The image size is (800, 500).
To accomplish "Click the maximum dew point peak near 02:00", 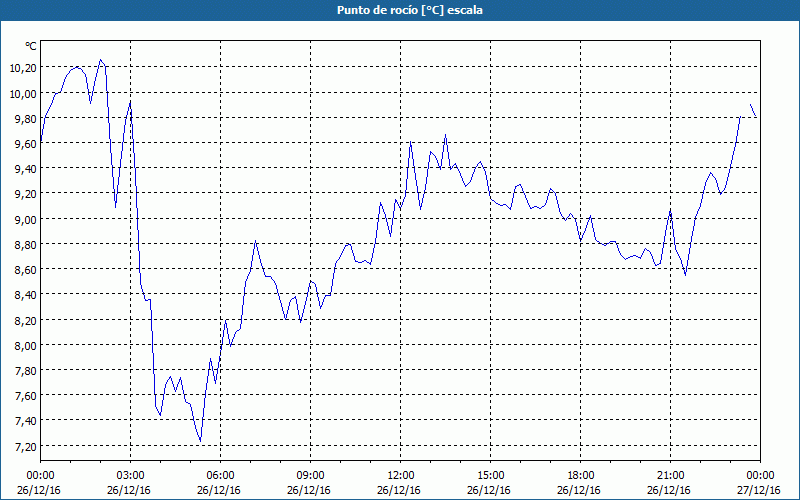I will pos(101,60).
